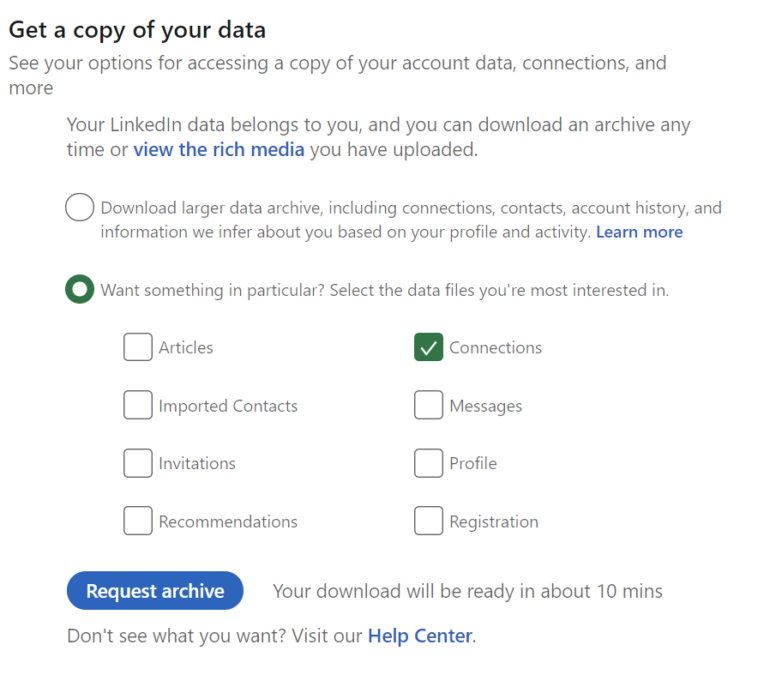Select the Want something in particular radio button

tap(80, 290)
